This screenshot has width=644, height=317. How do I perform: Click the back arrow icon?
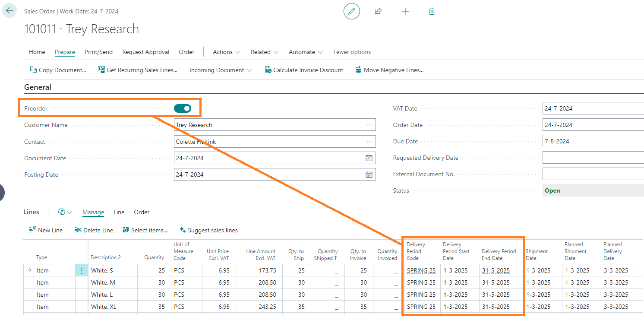pyautogui.click(x=9, y=11)
